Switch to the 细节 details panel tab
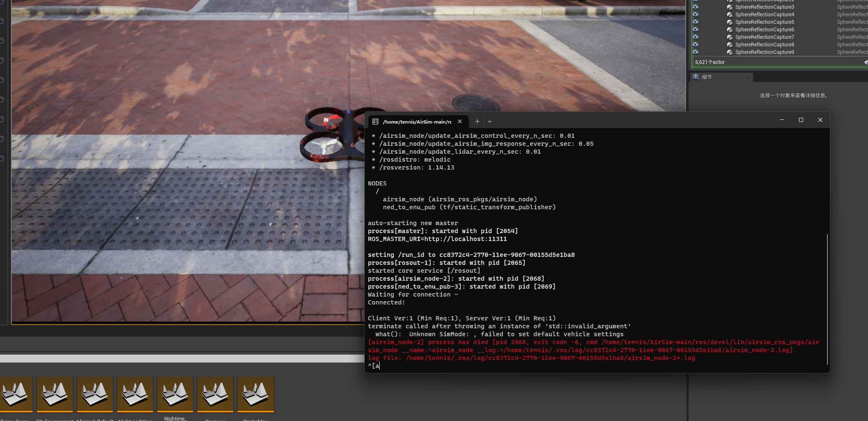 point(707,77)
